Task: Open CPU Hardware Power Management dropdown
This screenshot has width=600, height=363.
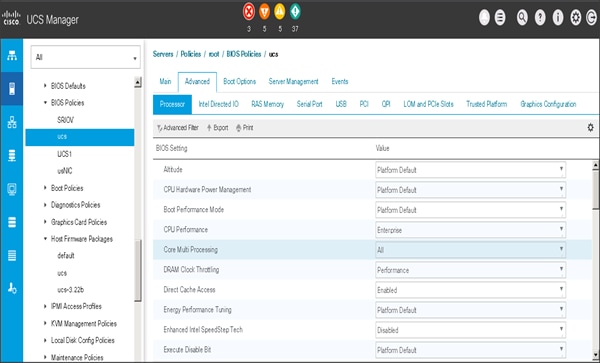Action: 470,190
